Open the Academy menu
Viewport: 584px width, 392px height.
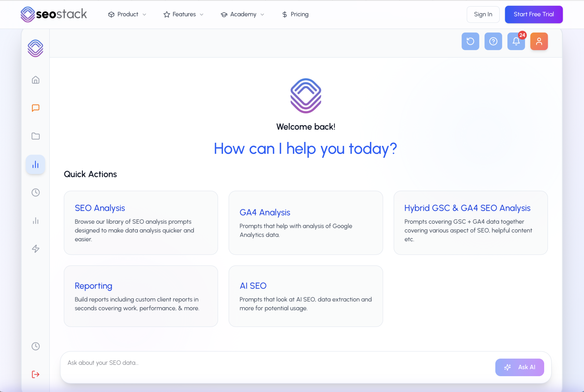[242, 14]
